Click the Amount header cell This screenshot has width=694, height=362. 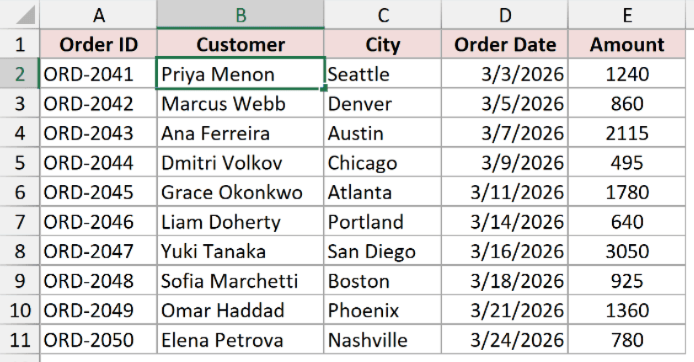[x=627, y=44]
